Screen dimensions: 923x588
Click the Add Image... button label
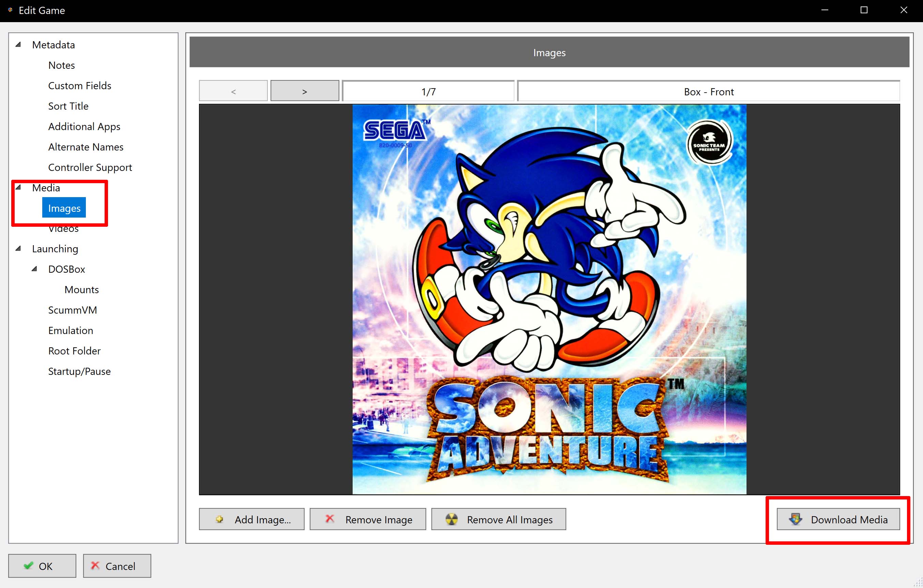point(263,520)
